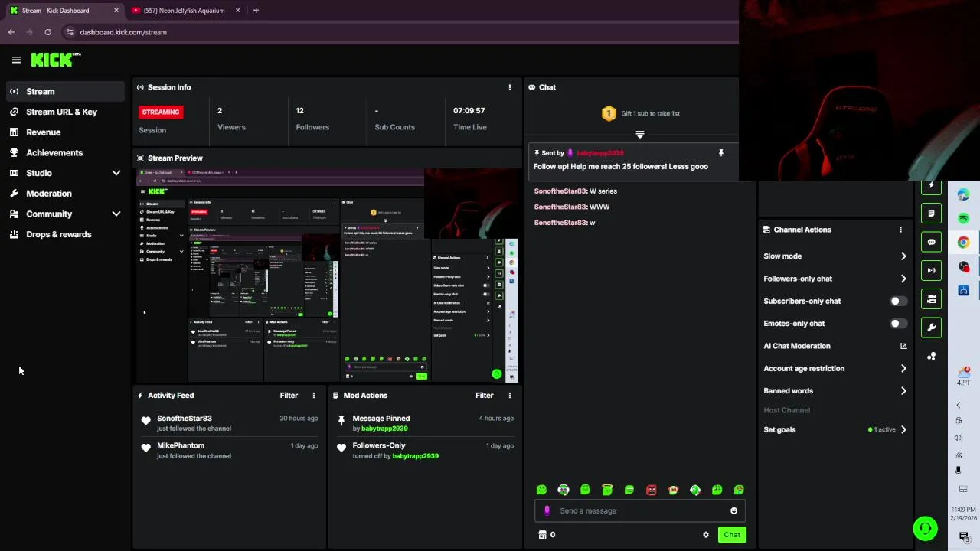Insert the red angry emote
The image size is (980, 551).
(652, 490)
